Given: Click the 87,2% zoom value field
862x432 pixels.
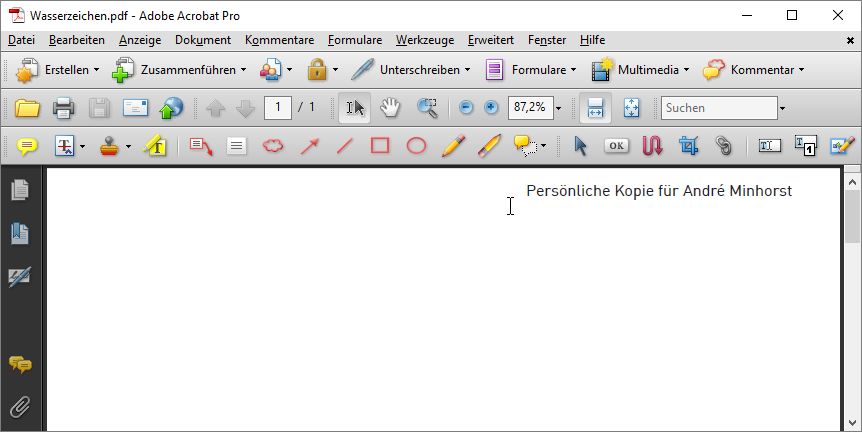Looking at the screenshot, I should 531,107.
